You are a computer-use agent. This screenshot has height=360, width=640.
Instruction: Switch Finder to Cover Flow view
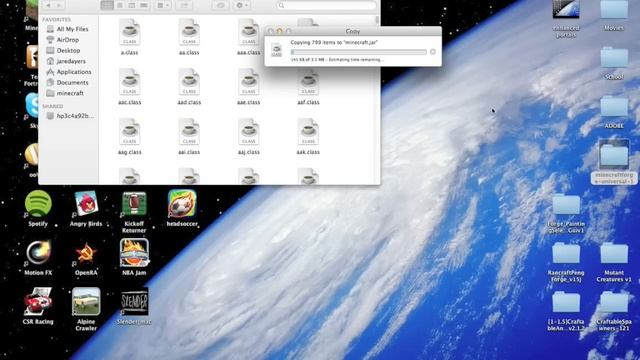click(144, 5)
